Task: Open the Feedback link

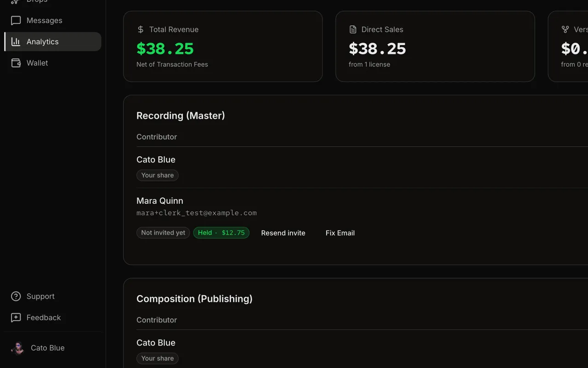Action: [52, 317]
